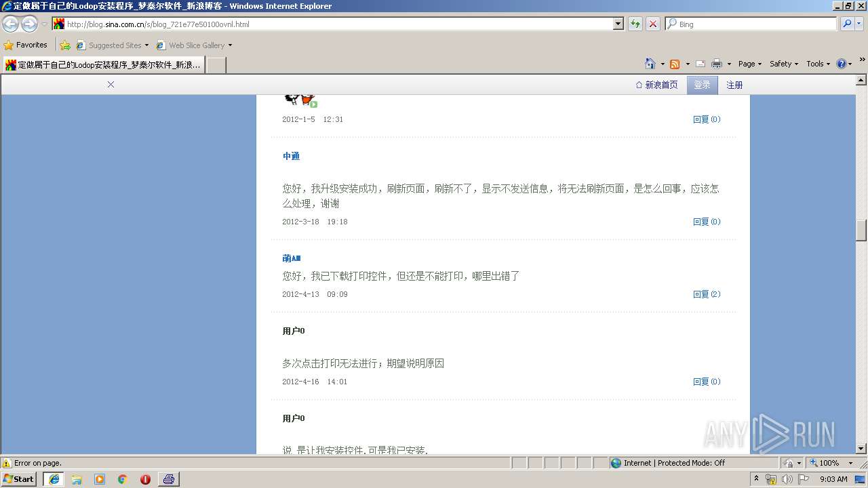Click the error warning icon in status bar
This screenshot has height=488, width=868.
tap(7, 463)
